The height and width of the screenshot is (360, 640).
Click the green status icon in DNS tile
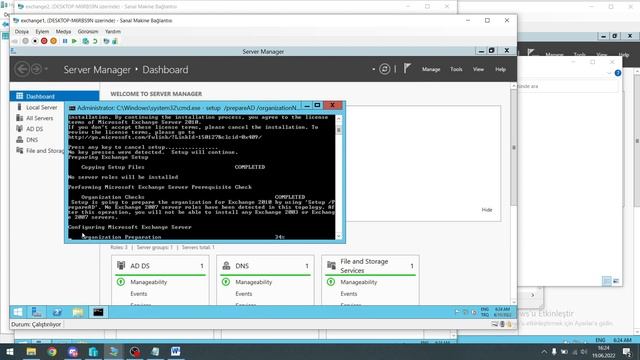pos(226,282)
